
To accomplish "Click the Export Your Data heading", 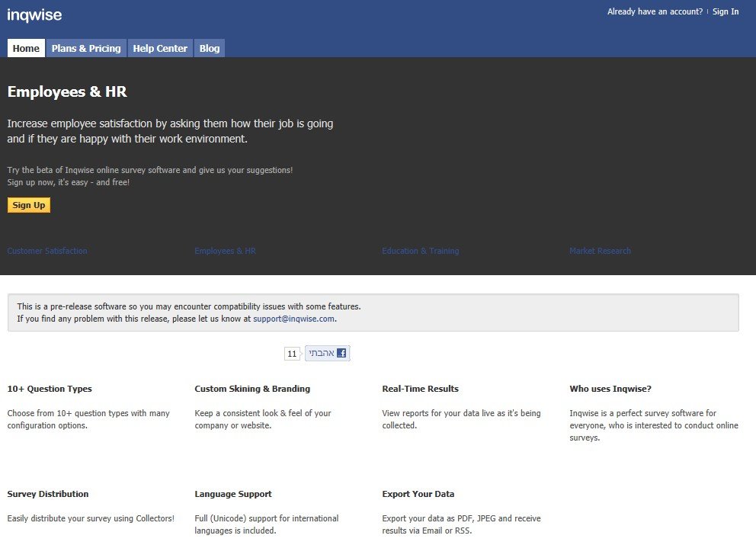I will pos(418,494).
